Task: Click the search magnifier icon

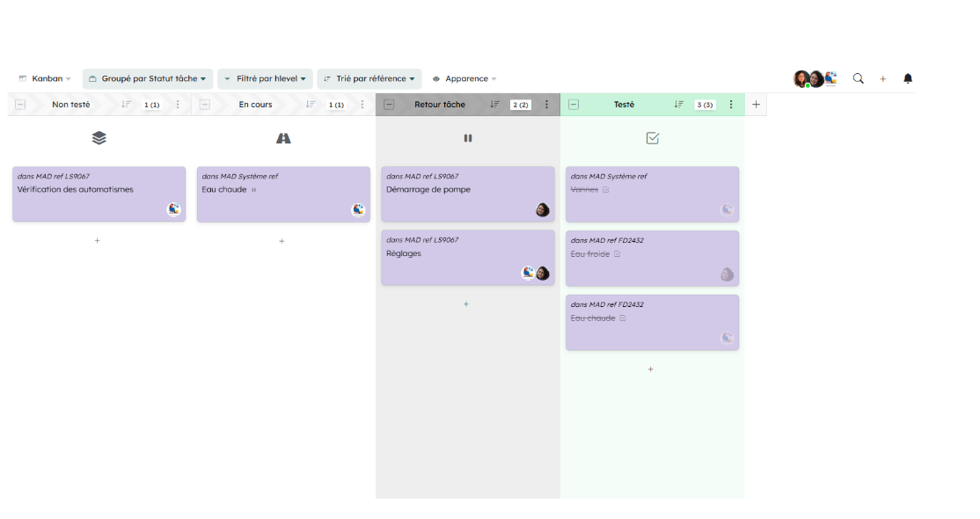Action: pyautogui.click(x=858, y=78)
